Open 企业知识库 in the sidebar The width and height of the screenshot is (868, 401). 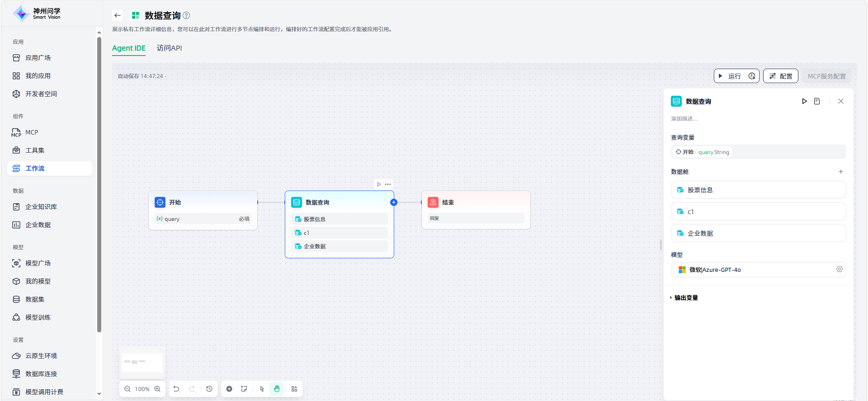pyautogui.click(x=41, y=207)
